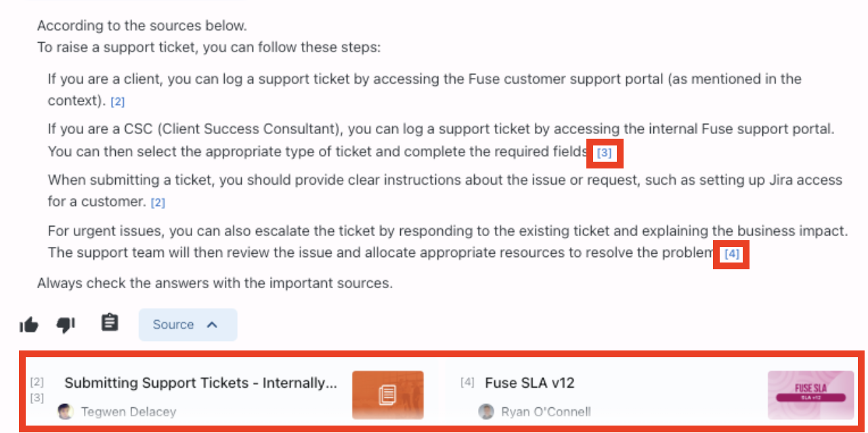Click the author name Ryan O'Connell
This screenshot has width=868, height=433.
pos(546,411)
